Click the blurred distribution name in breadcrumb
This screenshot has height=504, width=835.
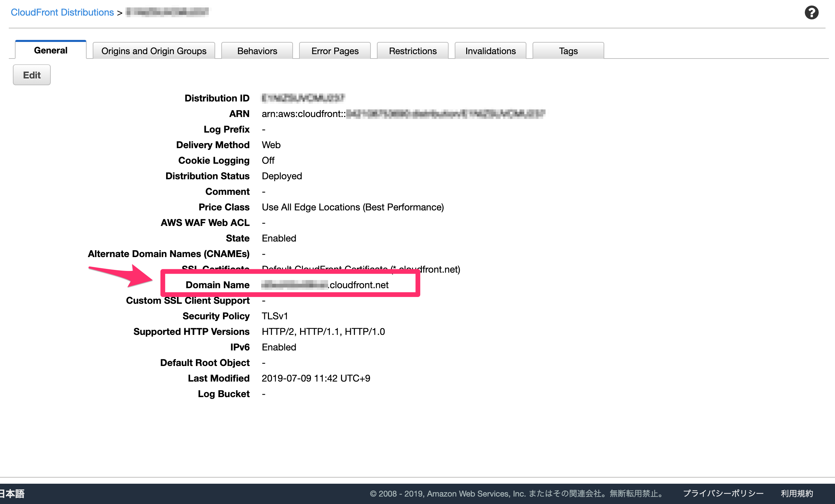coord(167,13)
